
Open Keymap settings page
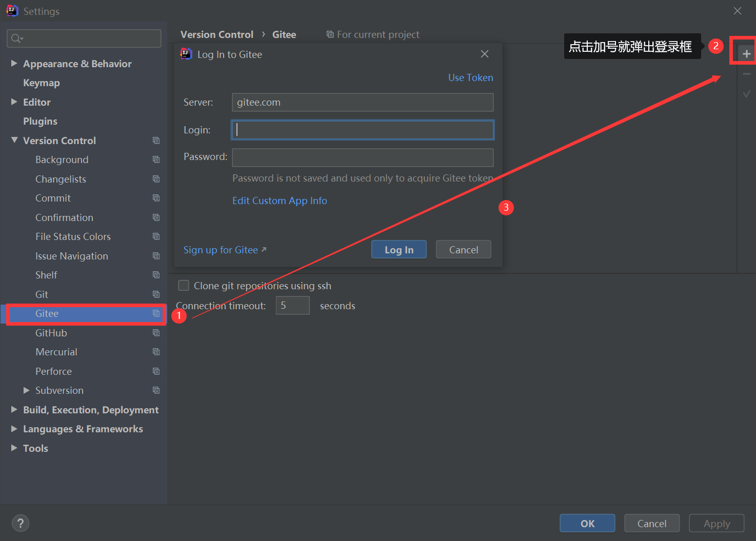coord(42,83)
